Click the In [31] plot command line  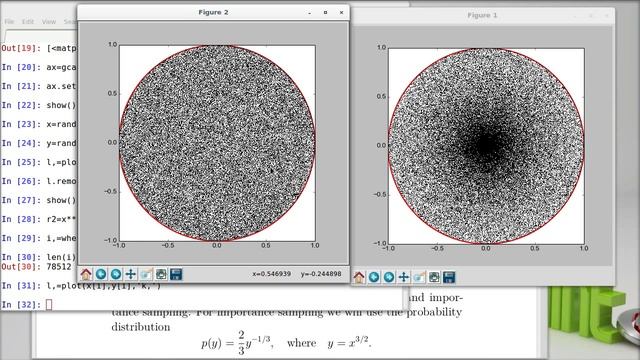pyautogui.click(x=81, y=286)
